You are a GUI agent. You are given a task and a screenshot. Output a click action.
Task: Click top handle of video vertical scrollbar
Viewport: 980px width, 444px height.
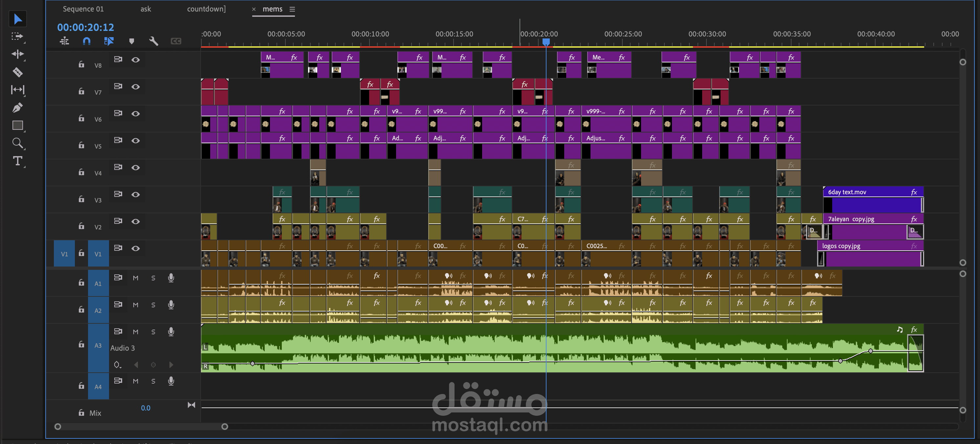[963, 62]
